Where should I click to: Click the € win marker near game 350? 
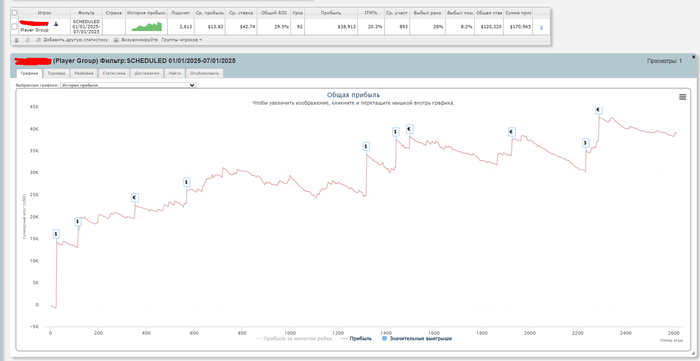click(x=135, y=197)
